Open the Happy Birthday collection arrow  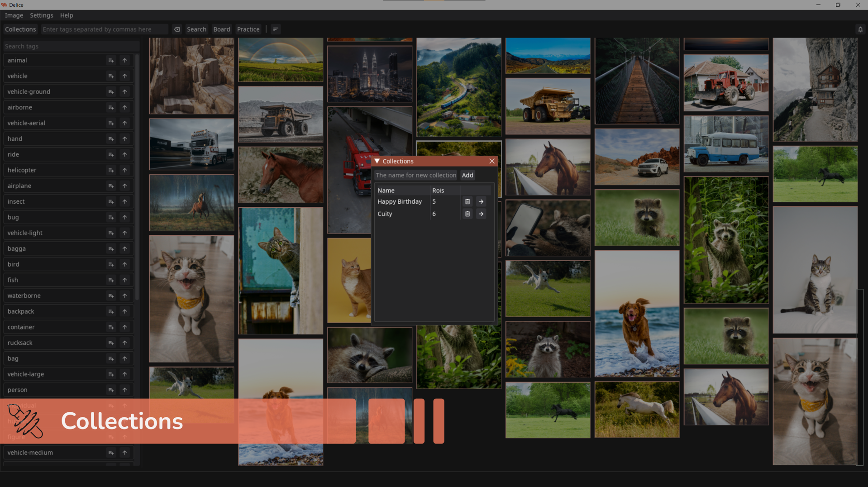(481, 202)
